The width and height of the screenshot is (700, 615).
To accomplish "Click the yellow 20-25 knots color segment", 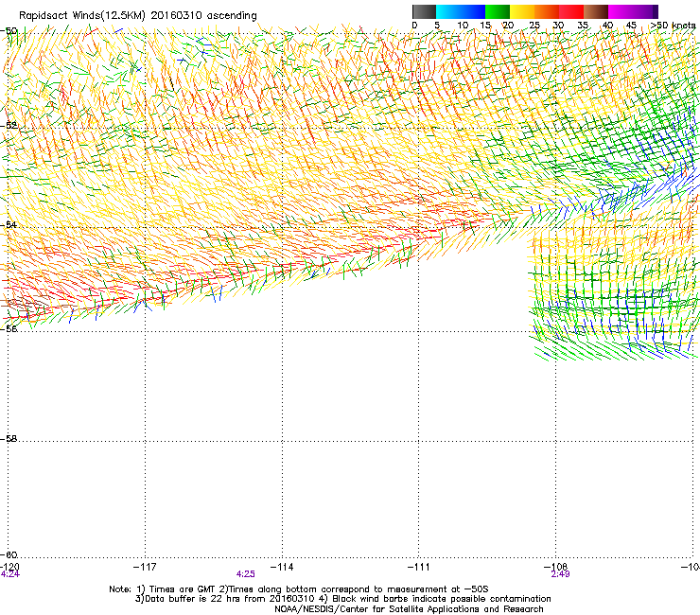I will pos(522,11).
